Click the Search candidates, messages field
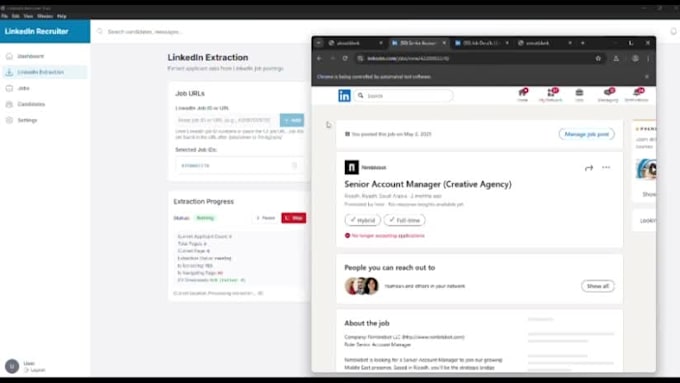 click(x=145, y=32)
